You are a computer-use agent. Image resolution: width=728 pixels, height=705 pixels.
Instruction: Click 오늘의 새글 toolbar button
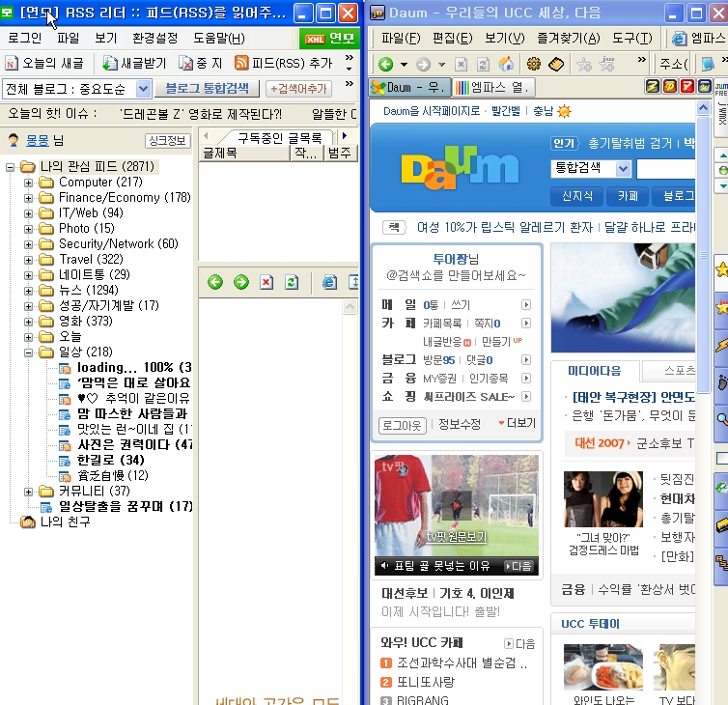pos(44,63)
